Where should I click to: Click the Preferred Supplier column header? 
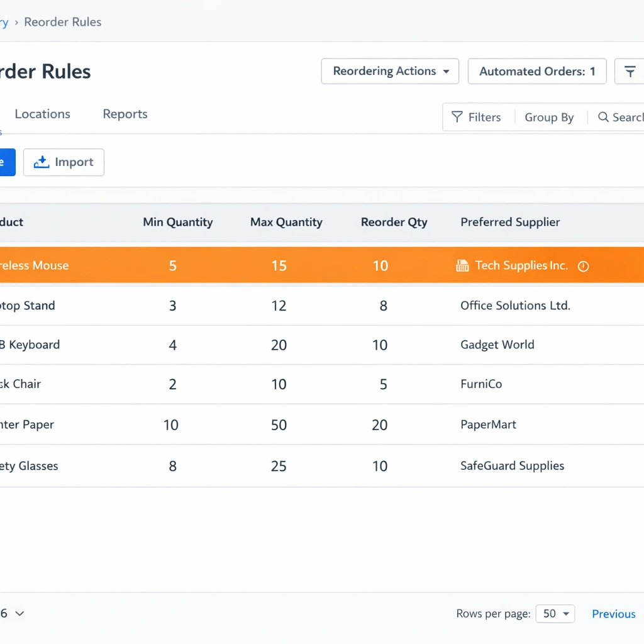[x=510, y=222]
